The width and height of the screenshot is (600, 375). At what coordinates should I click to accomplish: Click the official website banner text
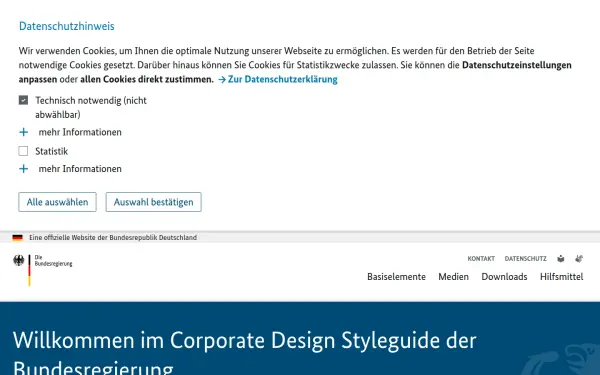tap(113, 238)
